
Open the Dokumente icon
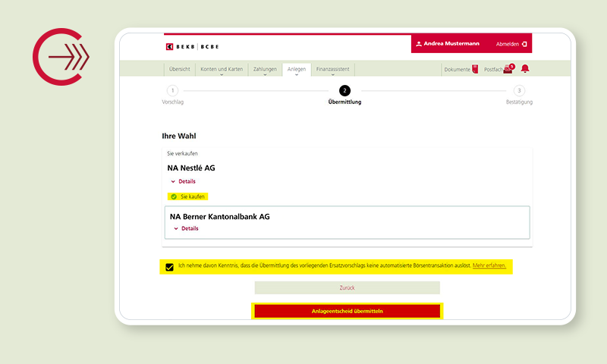pos(475,69)
